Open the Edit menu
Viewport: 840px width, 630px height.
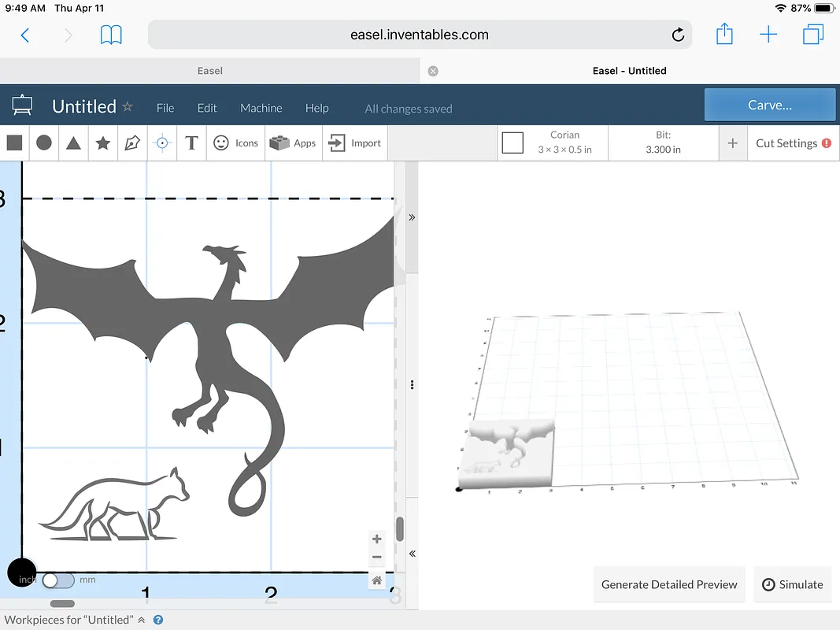point(207,108)
